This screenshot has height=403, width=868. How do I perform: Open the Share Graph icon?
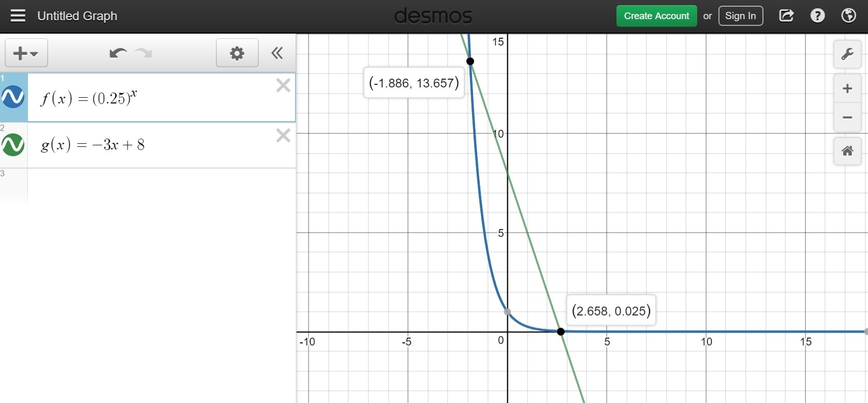(786, 16)
